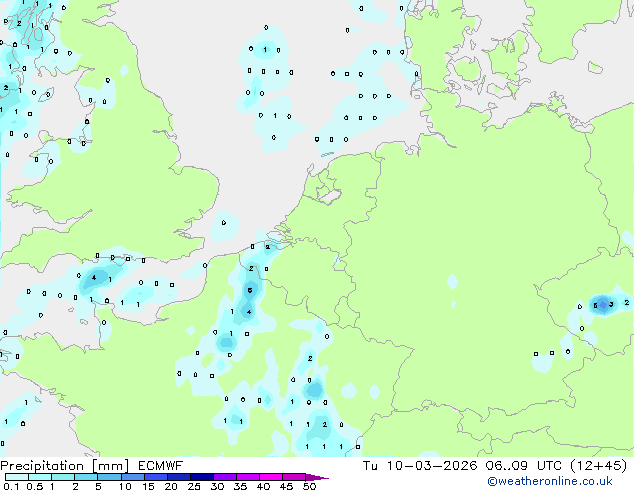Viewport: 634px width, 490px height.
Task: Click the 30–35 mm purple legend swatch
Action: pos(224,477)
